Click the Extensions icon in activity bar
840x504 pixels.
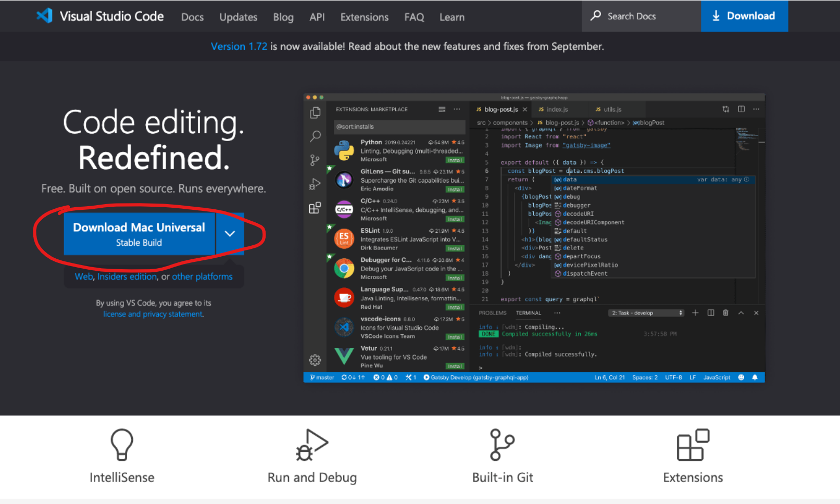[x=315, y=208]
